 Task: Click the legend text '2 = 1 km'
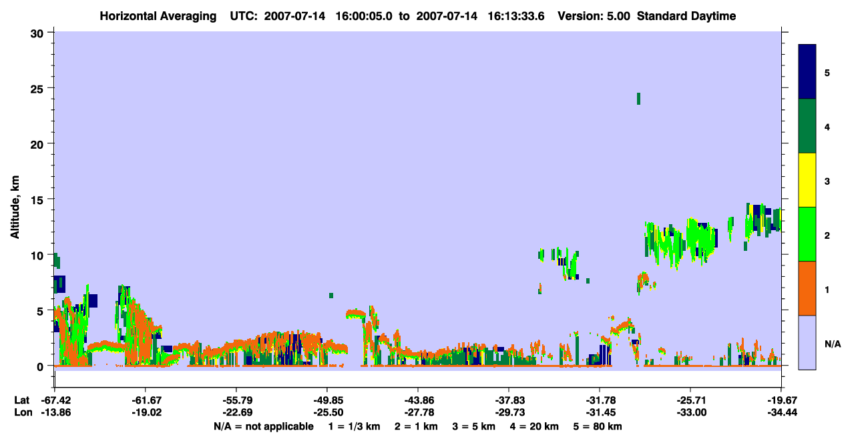(x=417, y=426)
